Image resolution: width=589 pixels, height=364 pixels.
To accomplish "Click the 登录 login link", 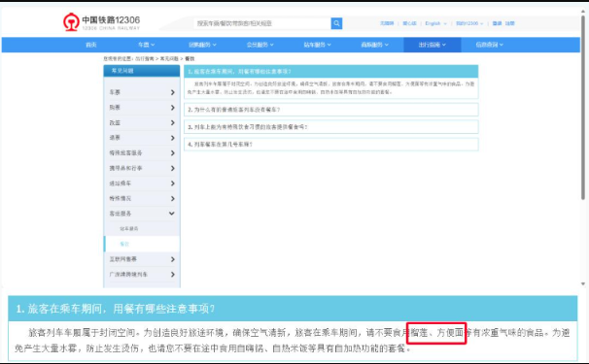I will 497,23.
